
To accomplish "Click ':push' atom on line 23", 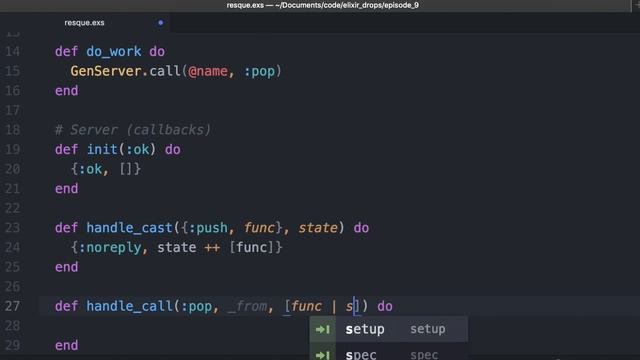I will point(208,228).
